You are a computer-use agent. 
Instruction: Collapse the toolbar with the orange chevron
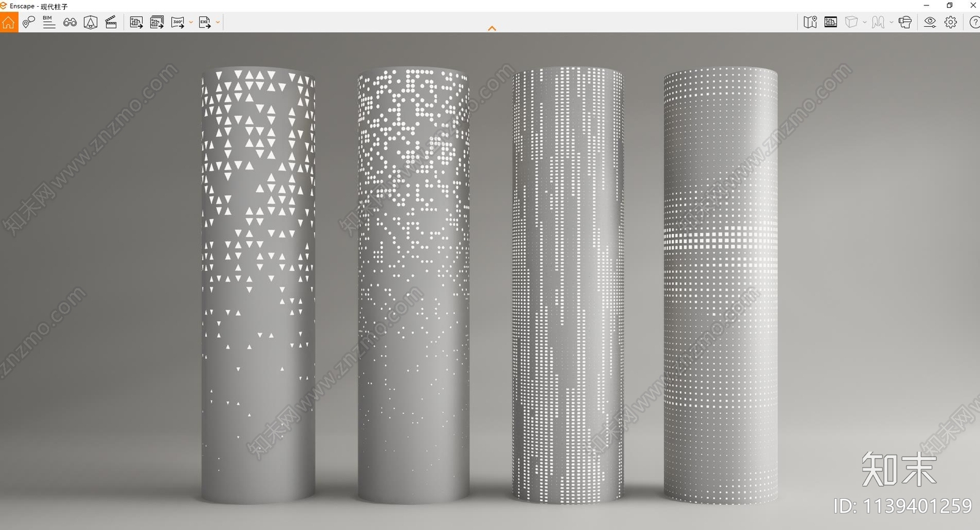coord(492,28)
